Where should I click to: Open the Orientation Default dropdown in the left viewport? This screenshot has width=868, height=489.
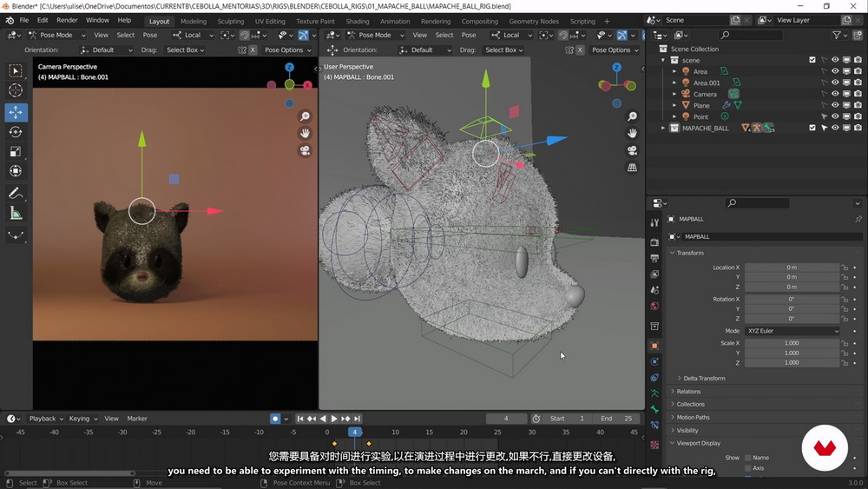coord(106,50)
